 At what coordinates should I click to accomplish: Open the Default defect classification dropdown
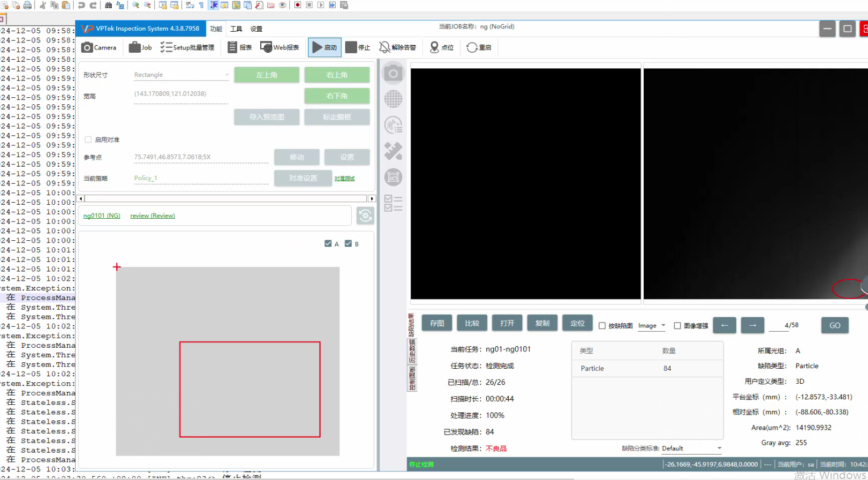692,448
